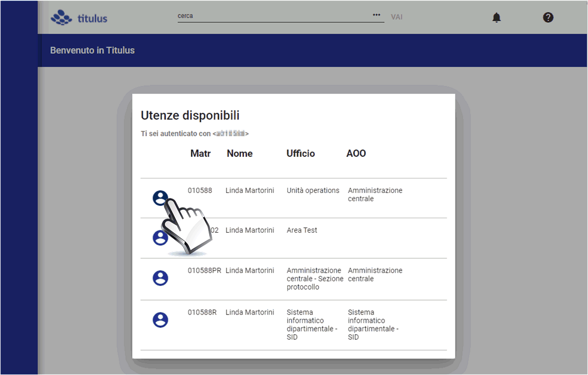588x375 pixels.
Task: Choose user icon for matricola 010588PR
Action: click(160, 278)
